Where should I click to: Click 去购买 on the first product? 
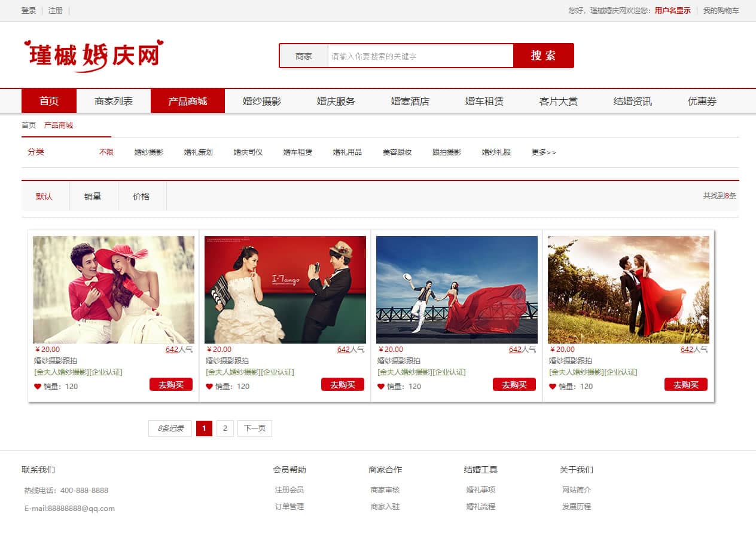tap(171, 385)
